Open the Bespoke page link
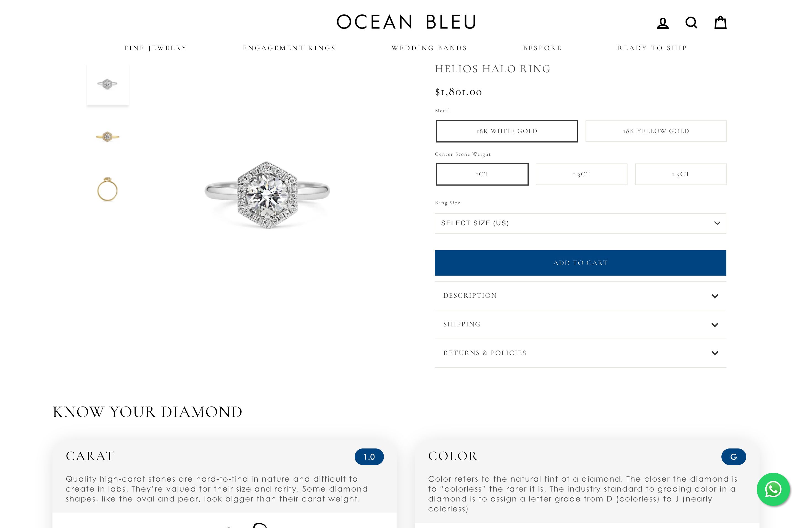The image size is (812, 528). (x=542, y=48)
